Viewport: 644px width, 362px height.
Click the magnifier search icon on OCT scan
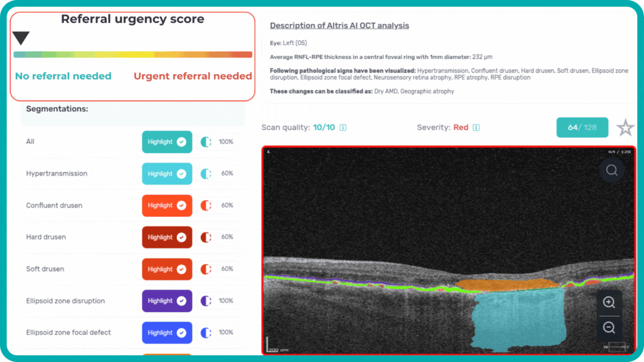(612, 170)
